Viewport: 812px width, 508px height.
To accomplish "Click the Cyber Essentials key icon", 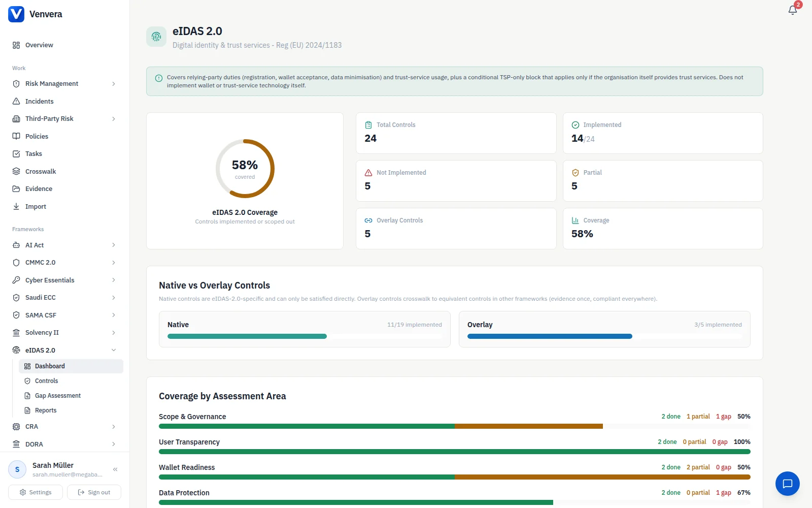I will pyautogui.click(x=16, y=280).
